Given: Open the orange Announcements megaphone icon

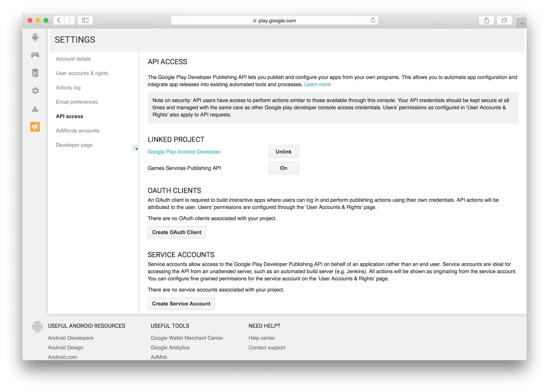Looking at the screenshot, I should 35,127.
